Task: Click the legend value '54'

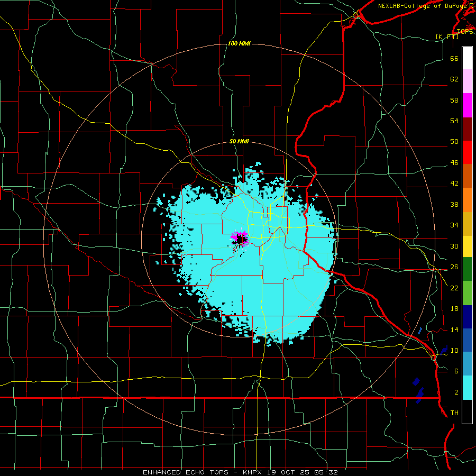Action: click(454, 121)
